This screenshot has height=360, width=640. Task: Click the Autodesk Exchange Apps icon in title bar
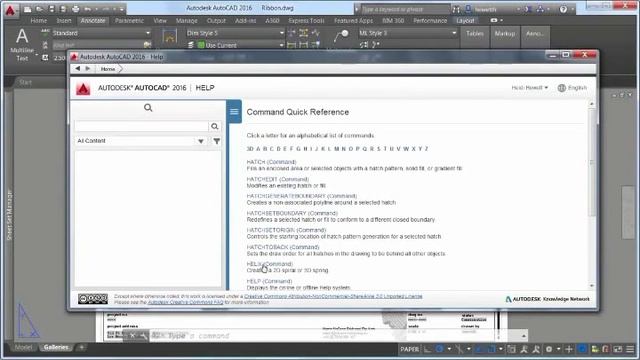(527, 9)
